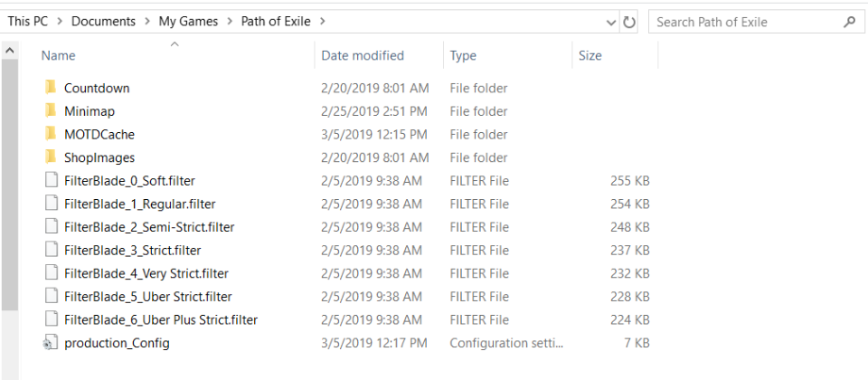Expand chevron after My Games breadcrumb

(x=229, y=22)
